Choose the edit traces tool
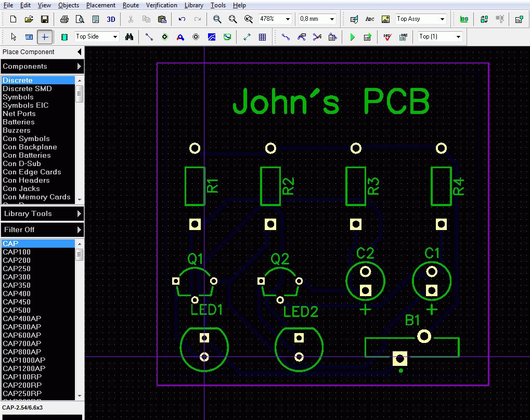The width and height of the screenshot is (530, 420). click(x=301, y=36)
